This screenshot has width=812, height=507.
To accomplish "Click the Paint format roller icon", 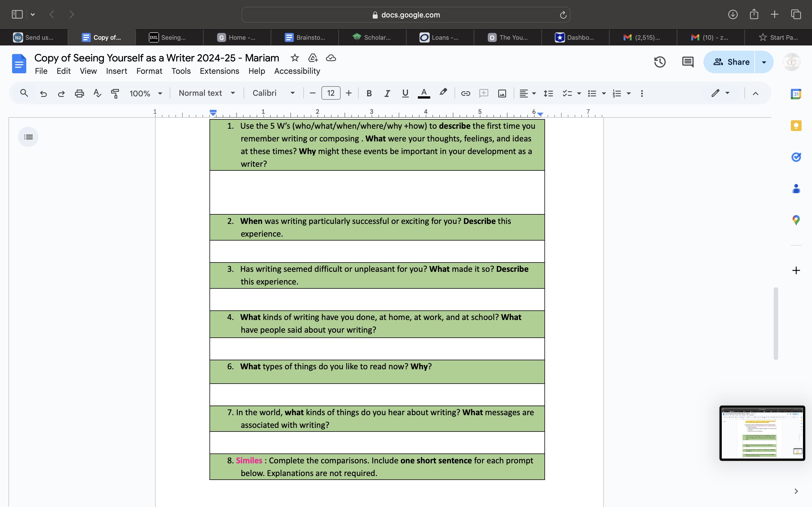I will pyautogui.click(x=115, y=93).
